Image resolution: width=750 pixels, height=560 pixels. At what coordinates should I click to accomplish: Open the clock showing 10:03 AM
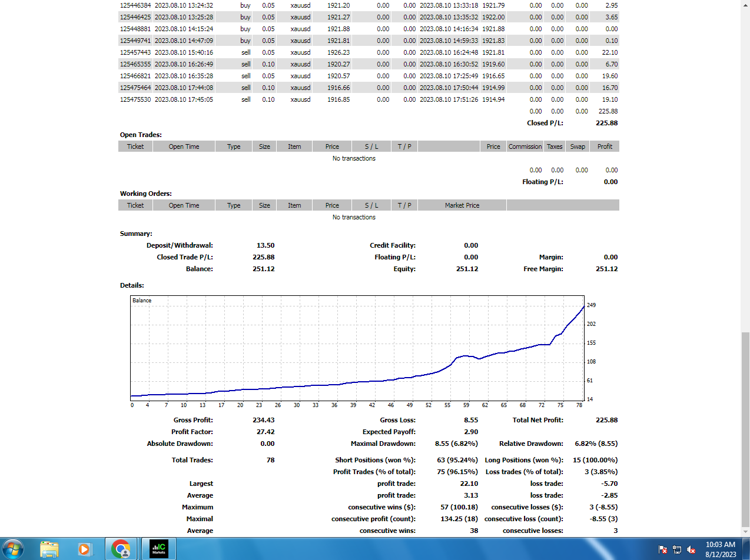point(720,549)
